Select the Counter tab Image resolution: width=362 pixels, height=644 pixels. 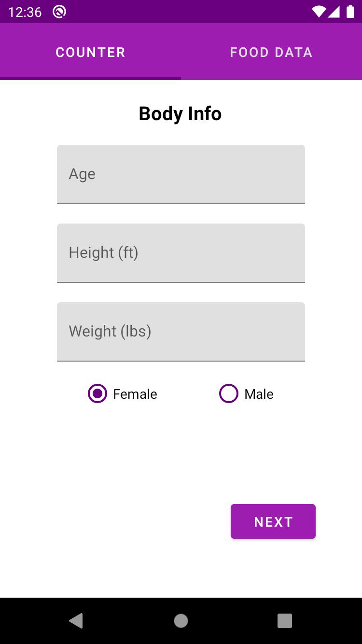(x=90, y=52)
